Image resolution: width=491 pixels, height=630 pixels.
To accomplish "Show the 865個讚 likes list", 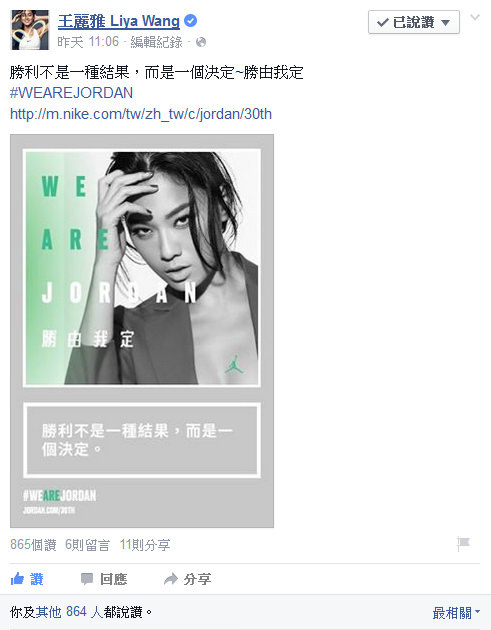I will (33, 545).
